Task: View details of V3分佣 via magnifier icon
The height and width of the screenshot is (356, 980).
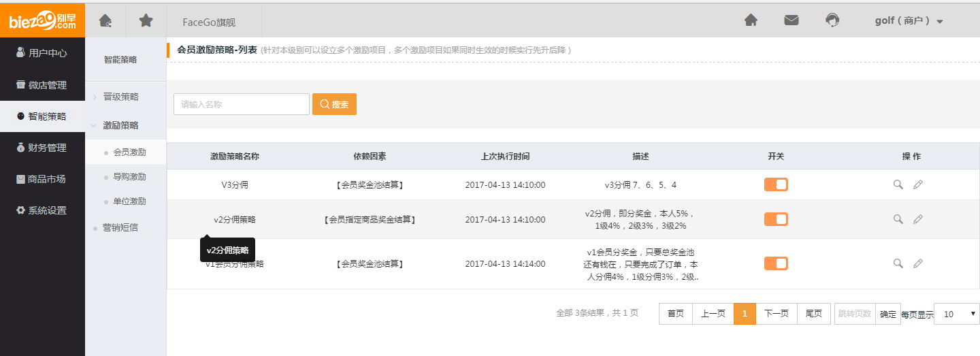Action: (898, 184)
